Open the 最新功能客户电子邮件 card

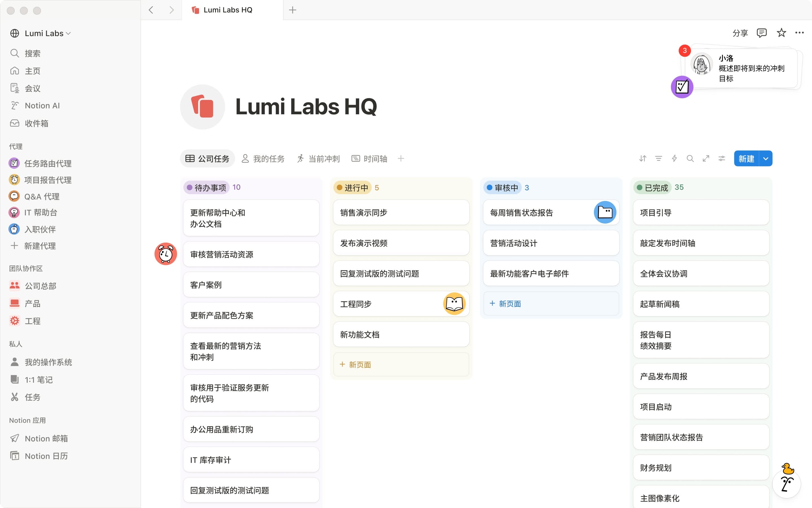coord(551,273)
